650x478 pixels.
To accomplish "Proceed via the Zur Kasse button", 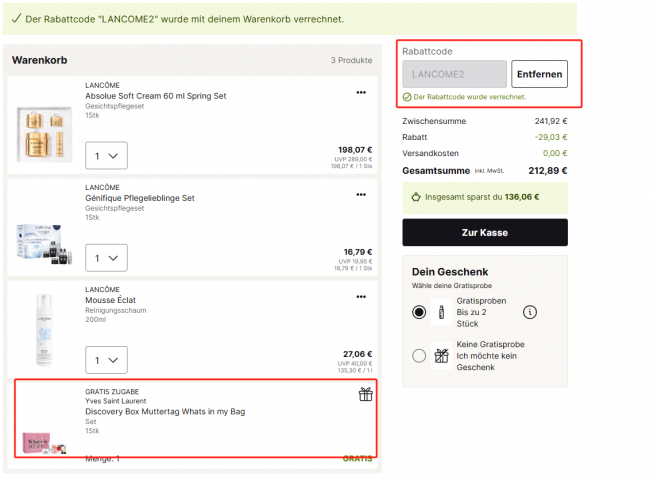I will coord(485,233).
